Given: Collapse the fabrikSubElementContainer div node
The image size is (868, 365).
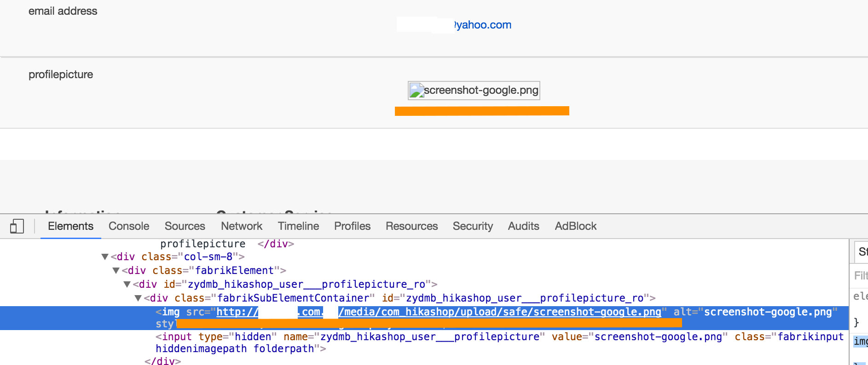Looking at the screenshot, I should pyautogui.click(x=138, y=298).
